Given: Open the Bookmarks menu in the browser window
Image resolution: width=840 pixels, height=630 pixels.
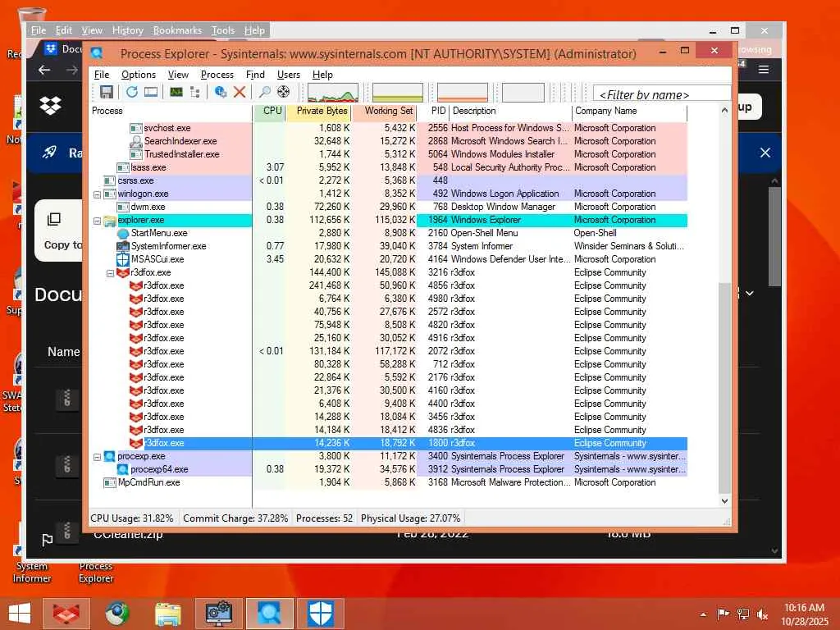Looking at the screenshot, I should [x=177, y=30].
